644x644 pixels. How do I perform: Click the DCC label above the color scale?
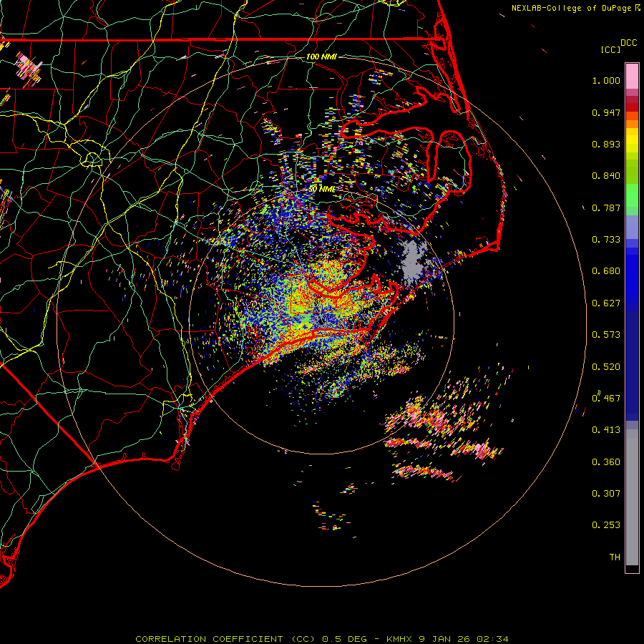coord(628,43)
